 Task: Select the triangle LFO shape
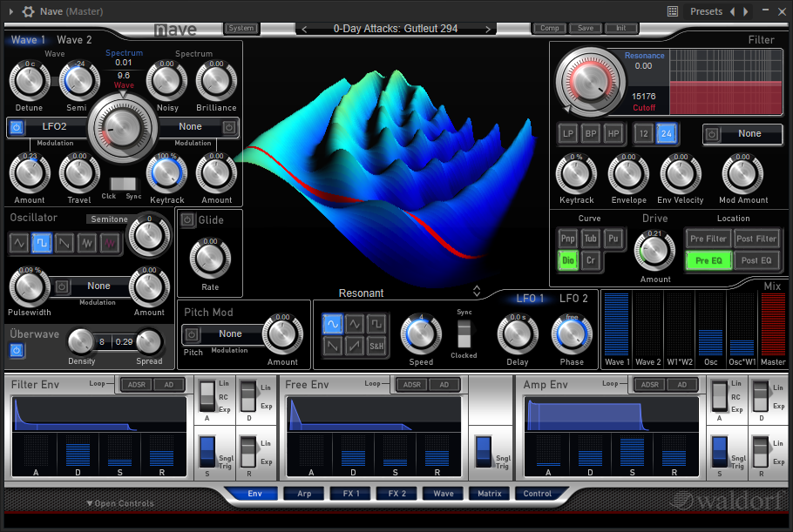[355, 324]
